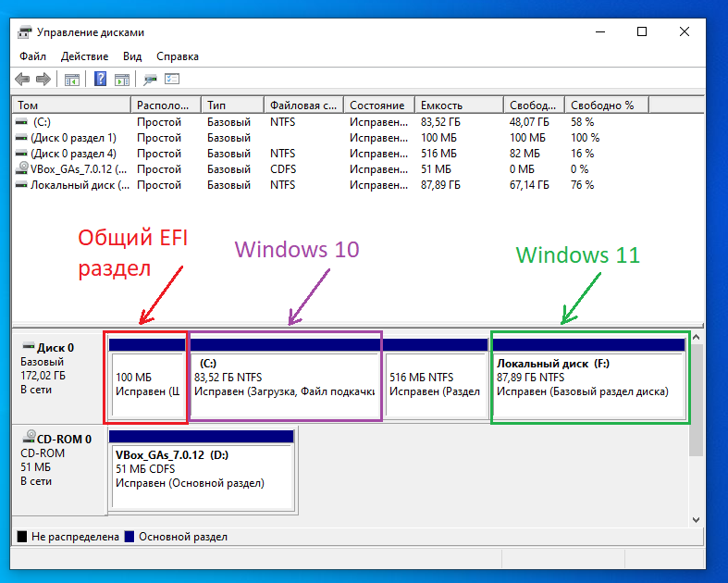Click the drive icon of Диск 0 раздел 4
728x583 pixels.
(21, 154)
